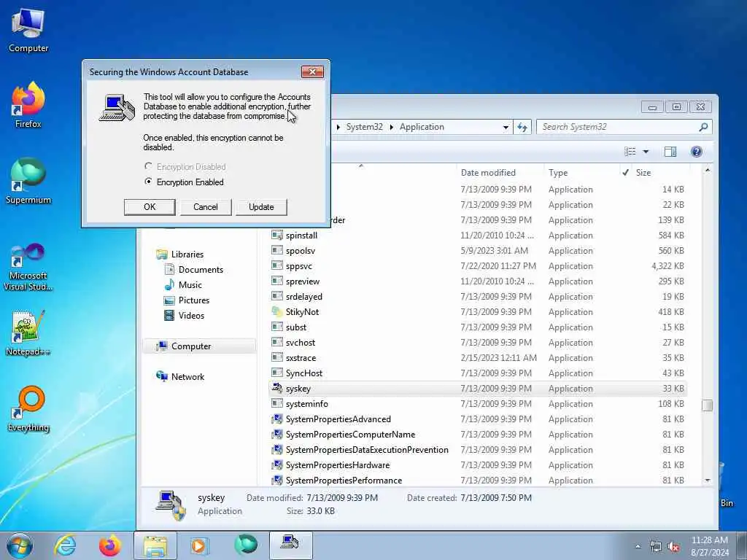Open the taskbar clock showing 11:28 AM

coord(710,546)
